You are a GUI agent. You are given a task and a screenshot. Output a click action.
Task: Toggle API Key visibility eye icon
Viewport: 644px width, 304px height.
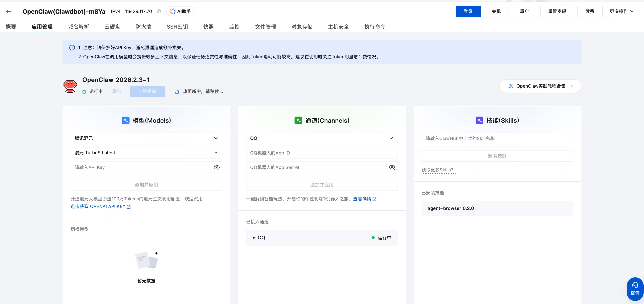217,167
